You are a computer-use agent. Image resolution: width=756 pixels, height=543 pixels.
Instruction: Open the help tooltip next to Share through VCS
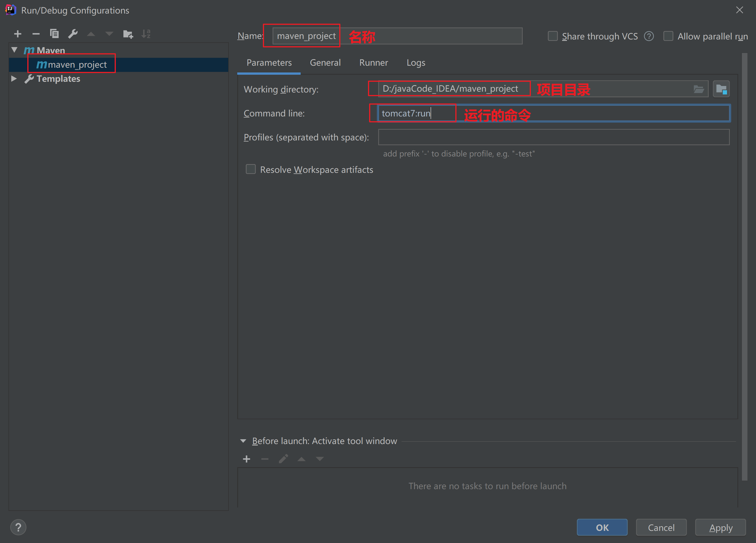(x=649, y=36)
